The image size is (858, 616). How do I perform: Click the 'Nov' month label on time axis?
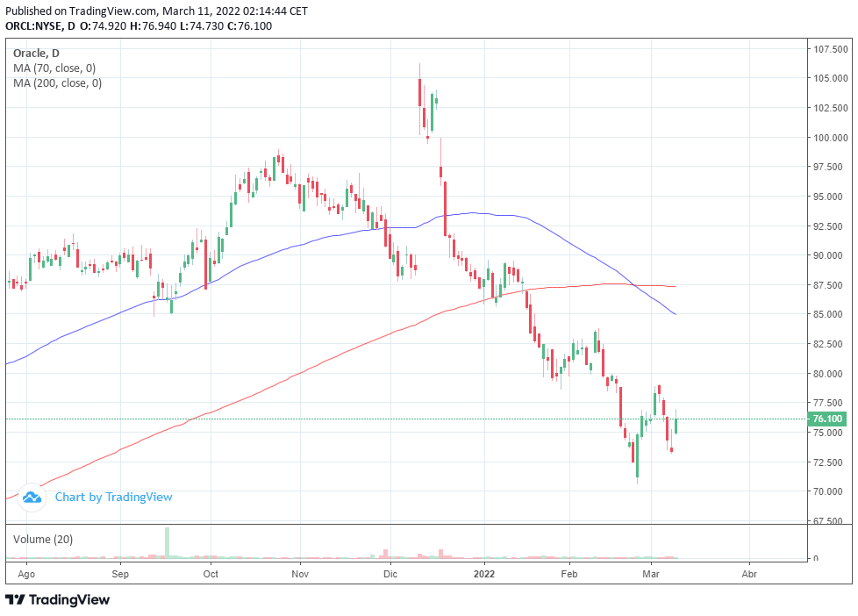[300, 574]
